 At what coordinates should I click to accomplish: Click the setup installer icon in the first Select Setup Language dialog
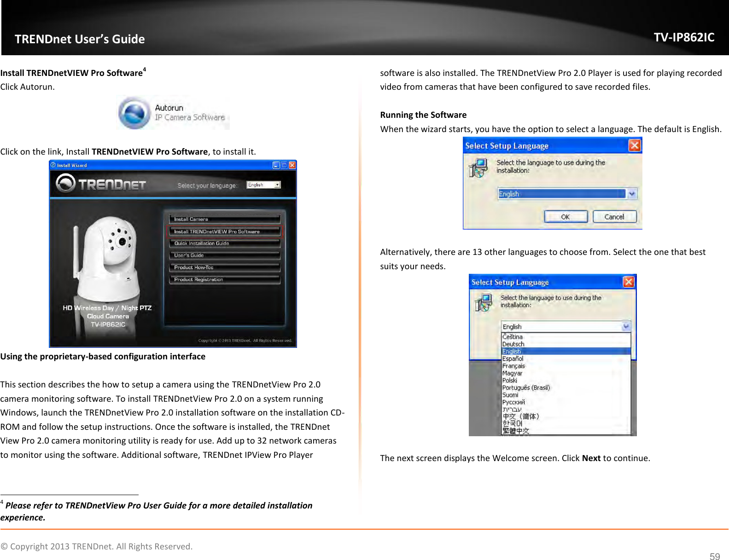pos(478,168)
